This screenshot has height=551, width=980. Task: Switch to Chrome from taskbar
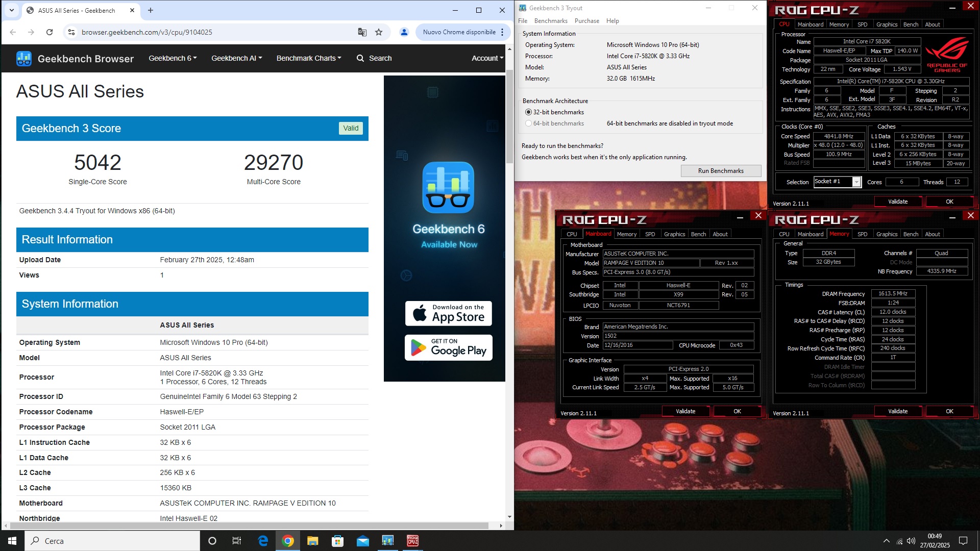pos(288,541)
